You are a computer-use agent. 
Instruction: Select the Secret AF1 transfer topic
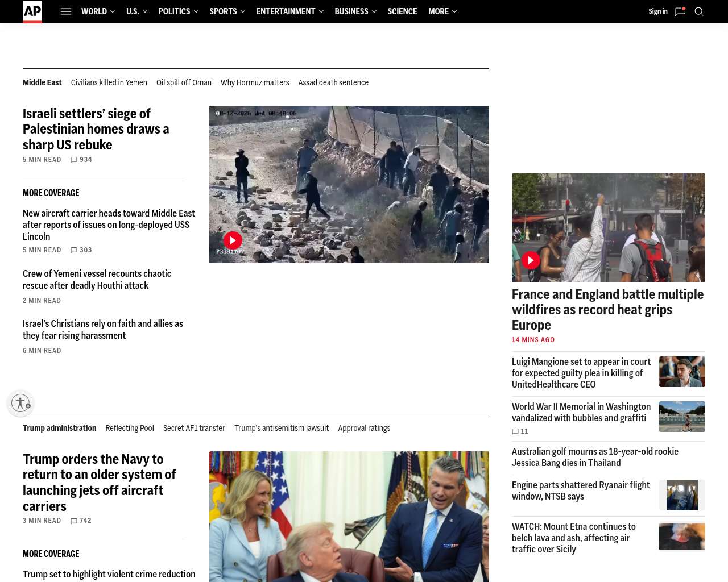(x=194, y=428)
